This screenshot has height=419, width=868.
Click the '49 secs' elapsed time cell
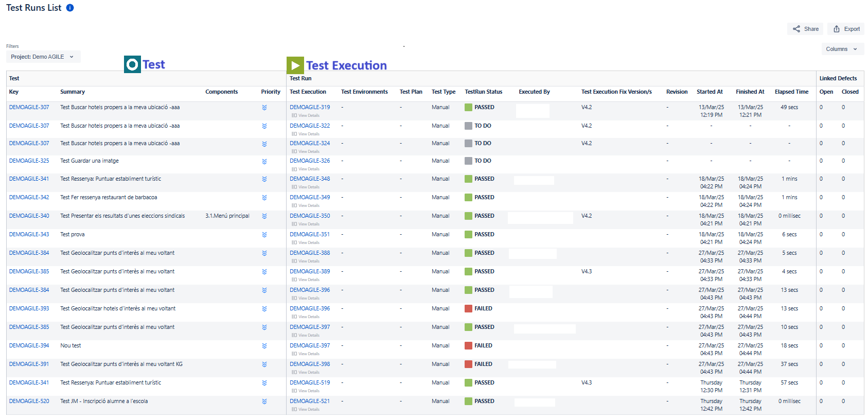click(789, 107)
